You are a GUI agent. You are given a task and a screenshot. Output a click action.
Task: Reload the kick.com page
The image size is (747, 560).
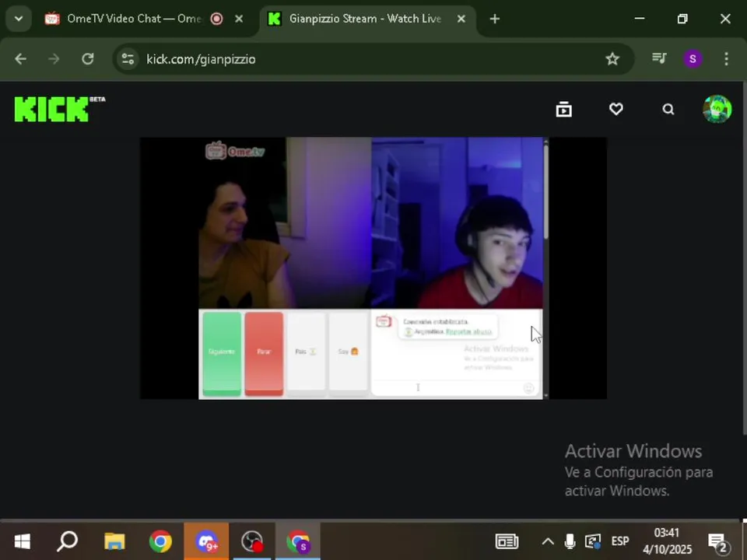click(88, 59)
